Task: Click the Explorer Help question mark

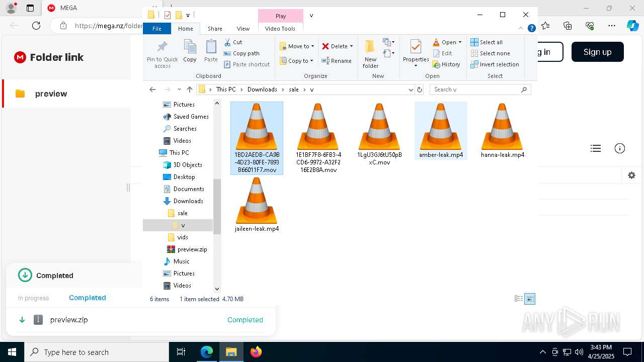Action: 531,29
